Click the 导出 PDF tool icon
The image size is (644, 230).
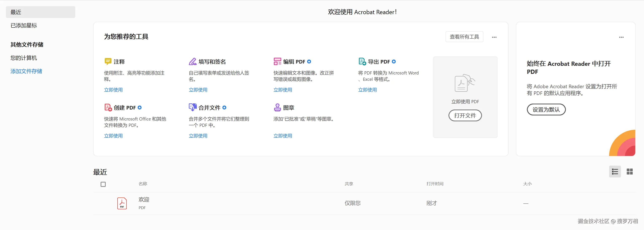pyautogui.click(x=362, y=61)
